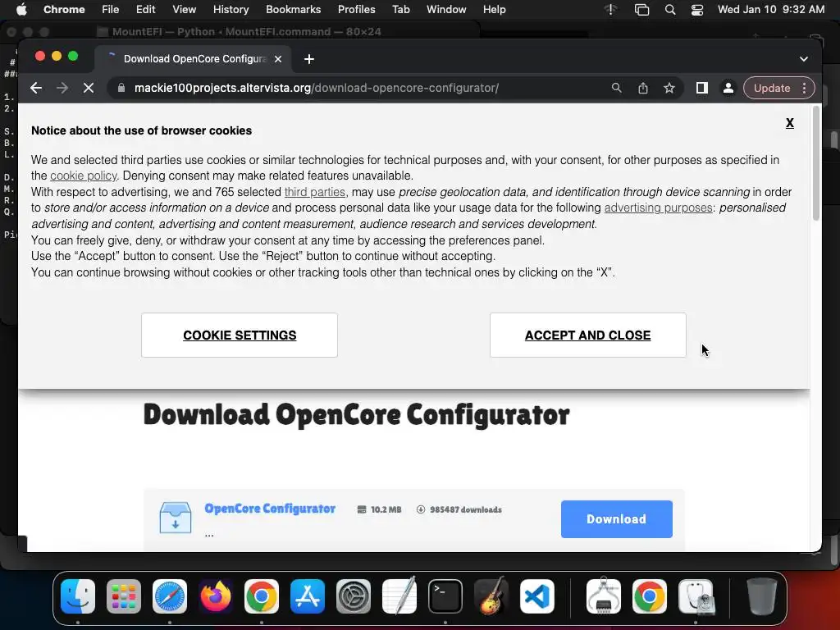
Task: Click the page vertical scrollbar
Action: 816,163
